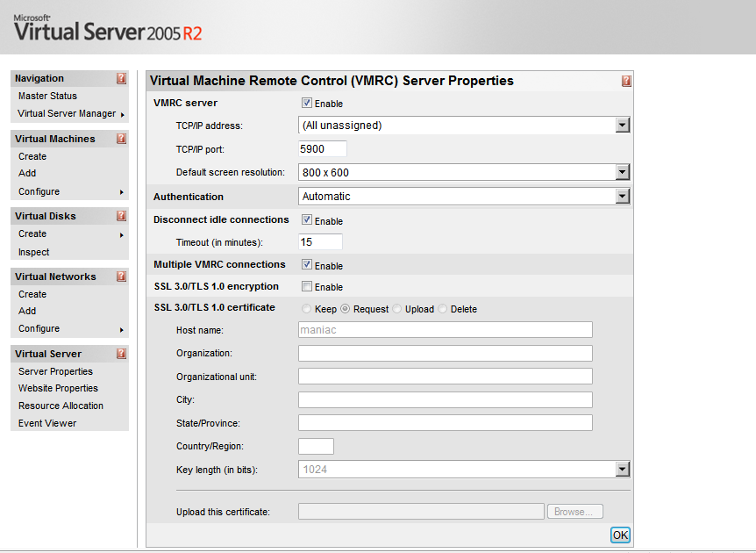Click the TCP/IP port field
The image size is (756, 553).
[323, 148]
